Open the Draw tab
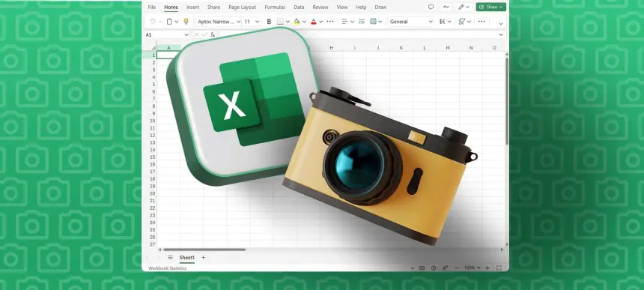 tap(380, 7)
